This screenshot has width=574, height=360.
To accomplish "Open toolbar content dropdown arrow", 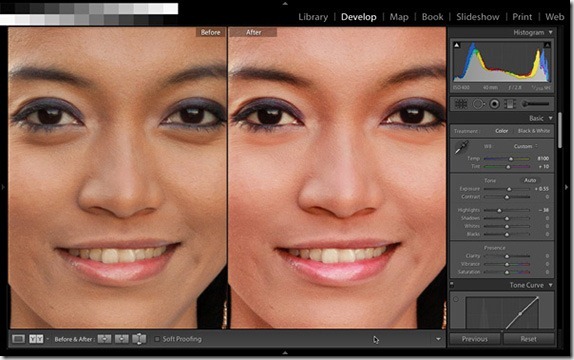I will pos(438,339).
